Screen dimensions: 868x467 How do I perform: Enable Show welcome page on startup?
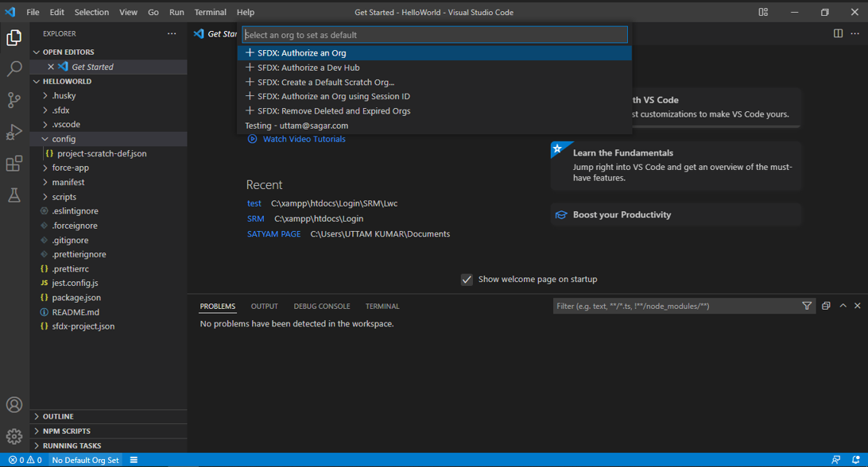tap(467, 279)
